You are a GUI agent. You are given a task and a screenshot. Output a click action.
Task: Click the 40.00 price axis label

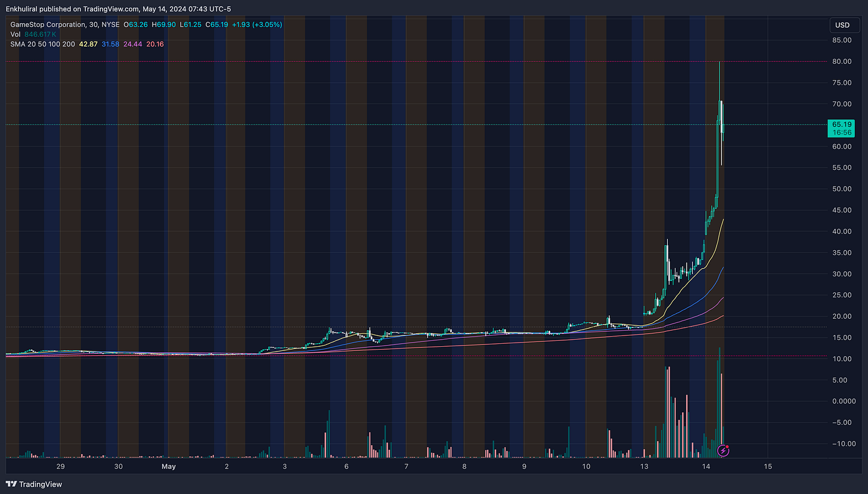point(842,231)
